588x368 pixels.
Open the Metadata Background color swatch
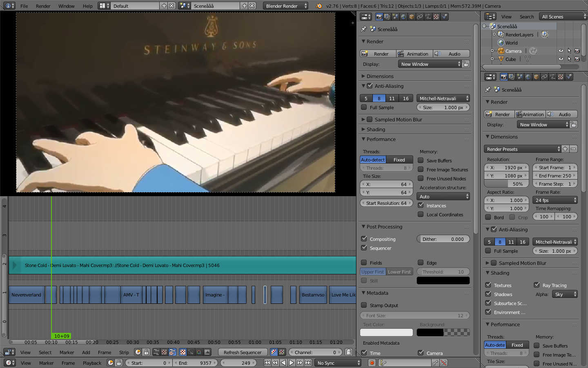[x=443, y=332]
